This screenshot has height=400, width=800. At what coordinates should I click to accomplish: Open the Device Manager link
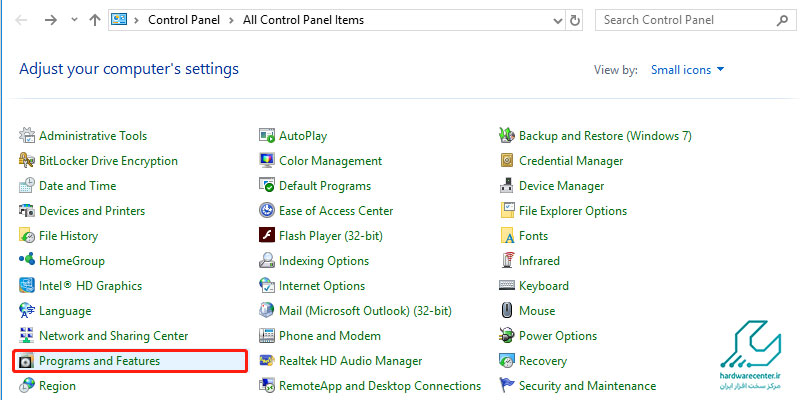click(561, 186)
